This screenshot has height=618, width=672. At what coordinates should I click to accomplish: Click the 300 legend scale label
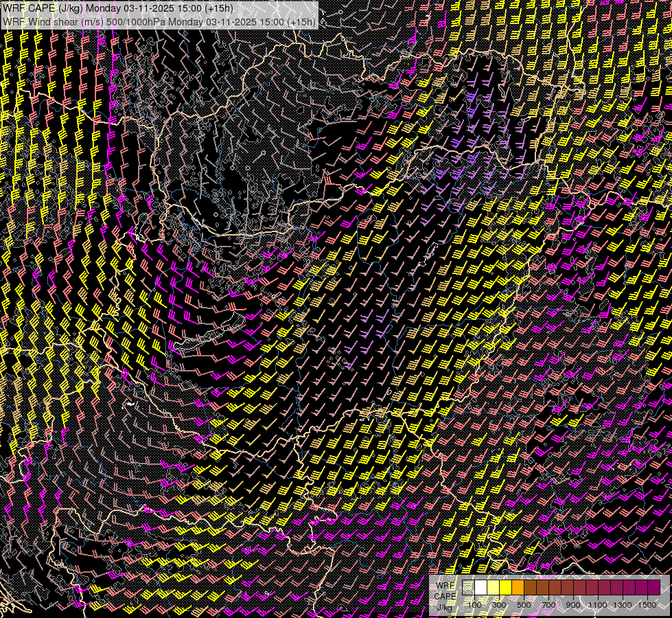tap(499, 605)
